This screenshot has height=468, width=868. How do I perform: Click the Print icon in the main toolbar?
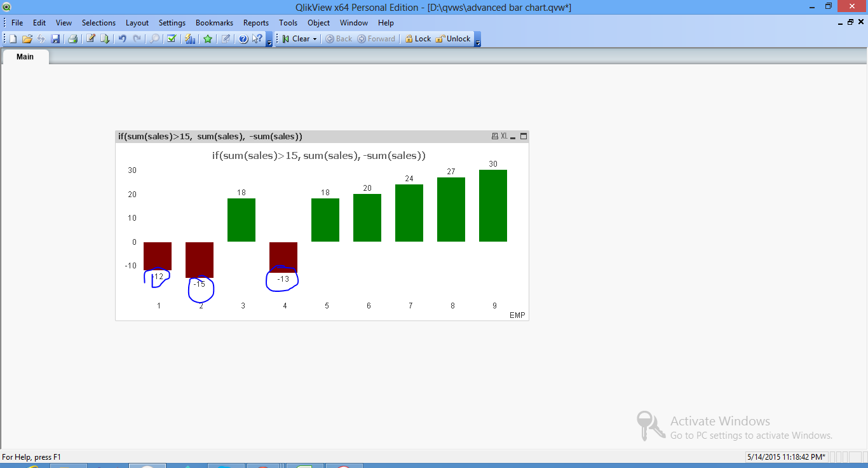72,39
